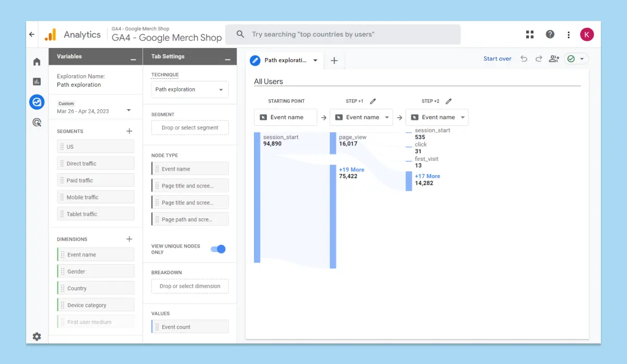Select the Path exploration tab
627x364 pixels.
click(285, 61)
